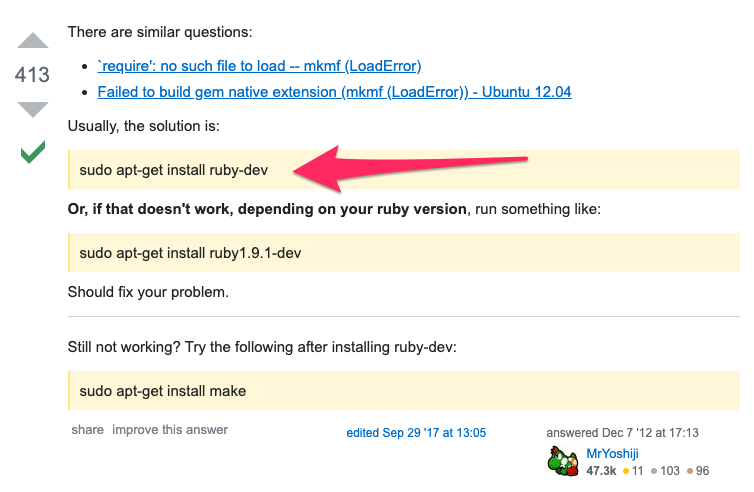Image resolution: width=754 pixels, height=492 pixels.
Task: Click the sudo apt-get install make code block
Action: (x=404, y=391)
